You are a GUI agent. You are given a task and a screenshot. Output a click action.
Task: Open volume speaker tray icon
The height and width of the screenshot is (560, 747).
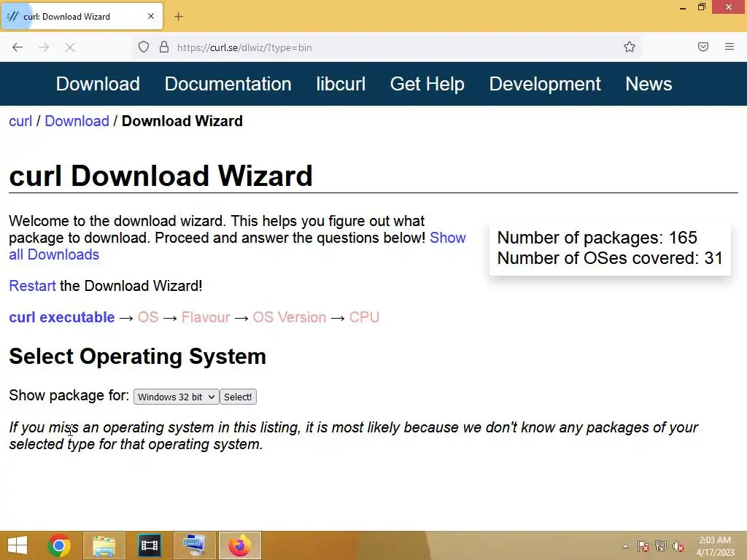tap(678, 546)
